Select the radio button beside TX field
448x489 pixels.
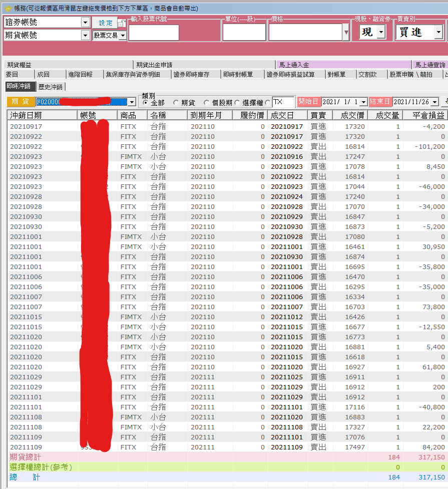[268, 103]
